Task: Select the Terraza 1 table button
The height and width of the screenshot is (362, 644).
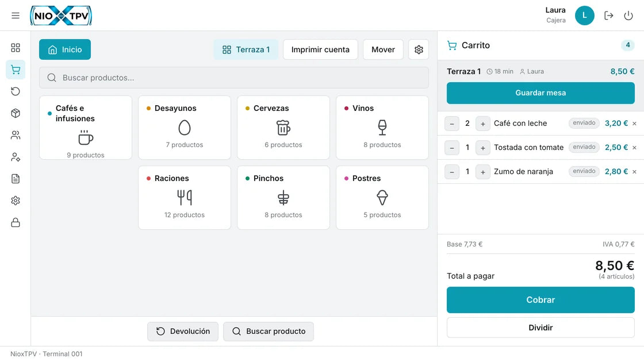Action: pyautogui.click(x=246, y=49)
